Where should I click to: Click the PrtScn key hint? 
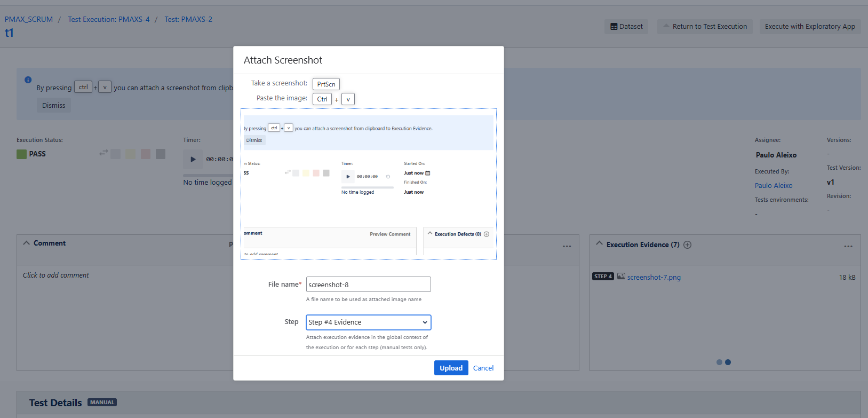click(x=326, y=84)
